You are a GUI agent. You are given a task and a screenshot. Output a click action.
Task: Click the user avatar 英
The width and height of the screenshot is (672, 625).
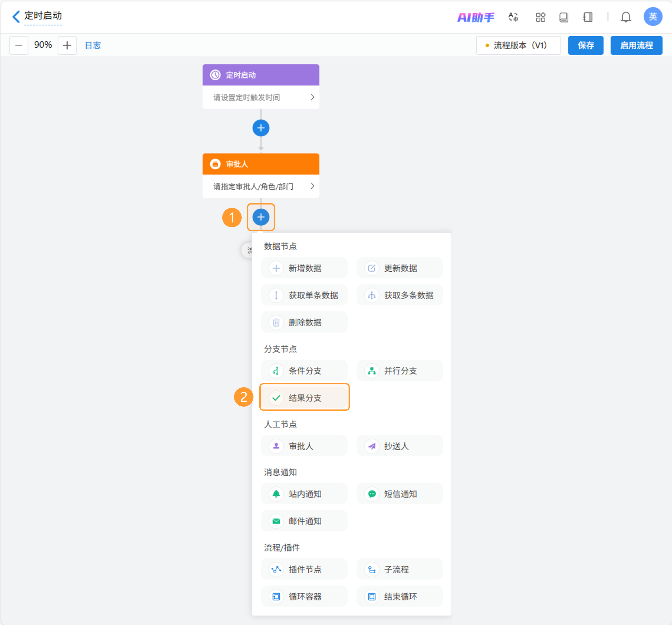coord(653,17)
